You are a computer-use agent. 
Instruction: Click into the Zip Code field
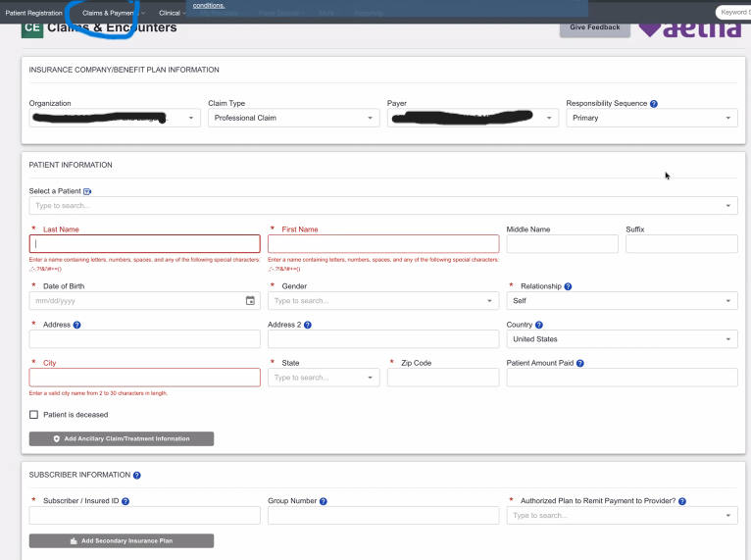coord(443,378)
